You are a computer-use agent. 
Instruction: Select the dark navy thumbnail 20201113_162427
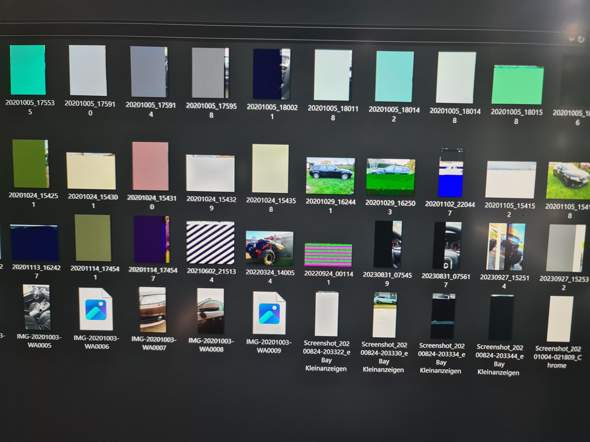coord(34,243)
